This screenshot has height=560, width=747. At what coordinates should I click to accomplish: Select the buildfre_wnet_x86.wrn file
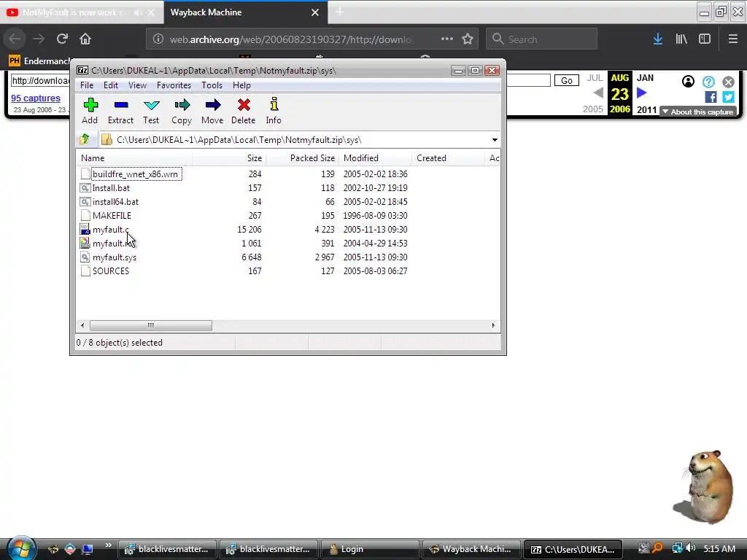coord(135,174)
